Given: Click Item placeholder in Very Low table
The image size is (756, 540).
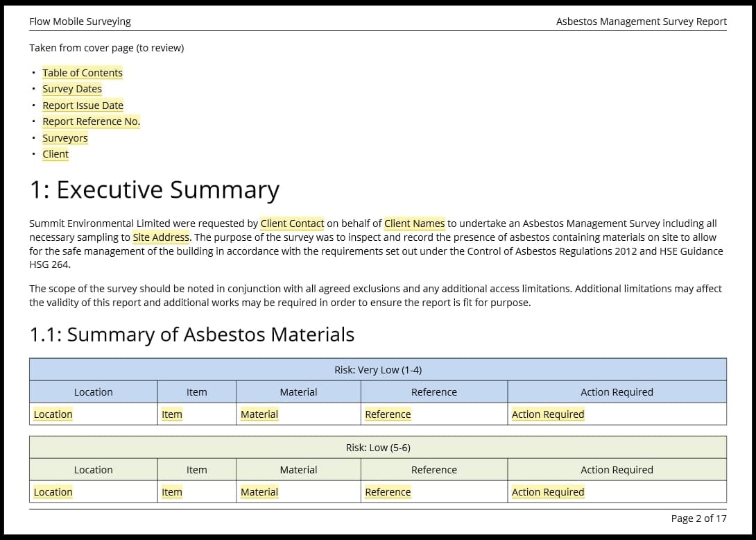Looking at the screenshot, I should click(171, 414).
